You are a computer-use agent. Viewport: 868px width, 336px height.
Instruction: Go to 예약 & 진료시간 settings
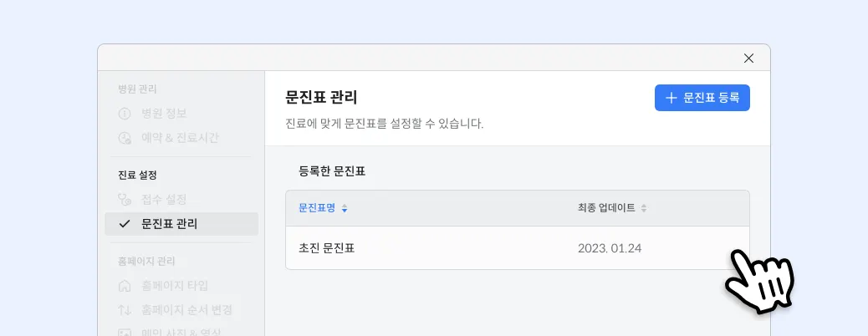(181, 138)
